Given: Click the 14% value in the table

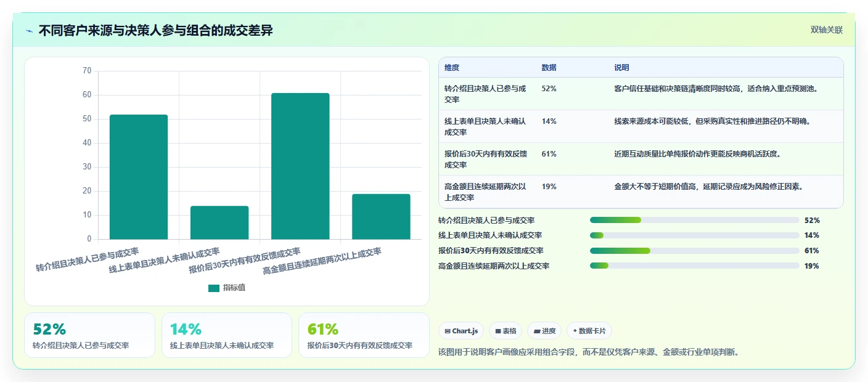Looking at the screenshot, I should [x=549, y=121].
